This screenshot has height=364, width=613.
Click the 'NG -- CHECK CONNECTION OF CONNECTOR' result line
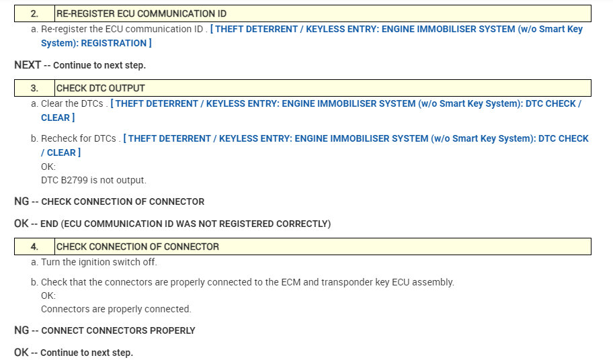tap(109, 201)
